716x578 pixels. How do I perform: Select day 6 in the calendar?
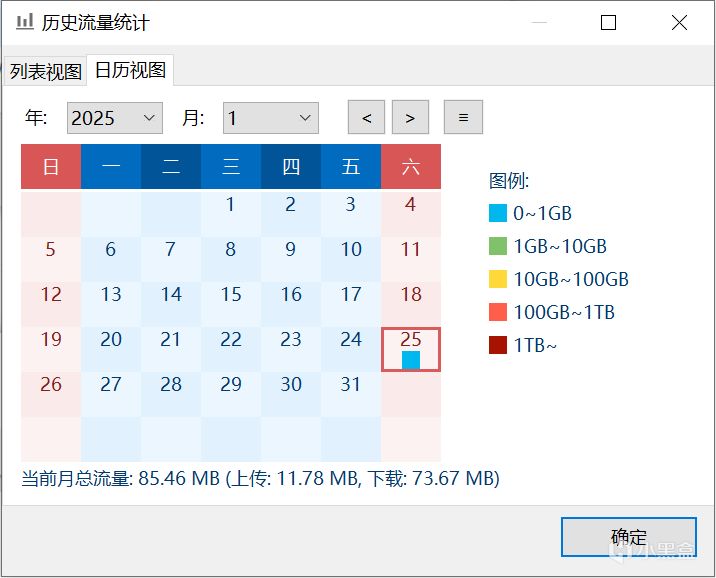click(x=111, y=258)
